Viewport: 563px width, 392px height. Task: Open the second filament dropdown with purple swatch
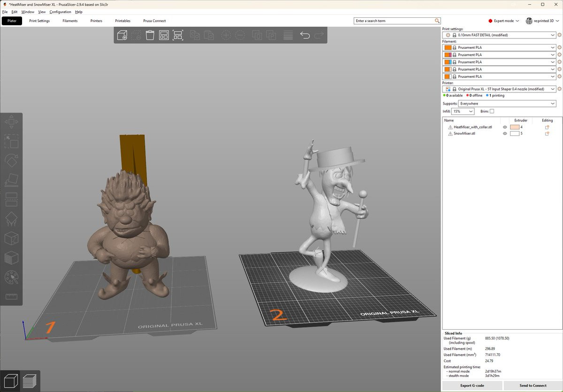click(x=500, y=55)
